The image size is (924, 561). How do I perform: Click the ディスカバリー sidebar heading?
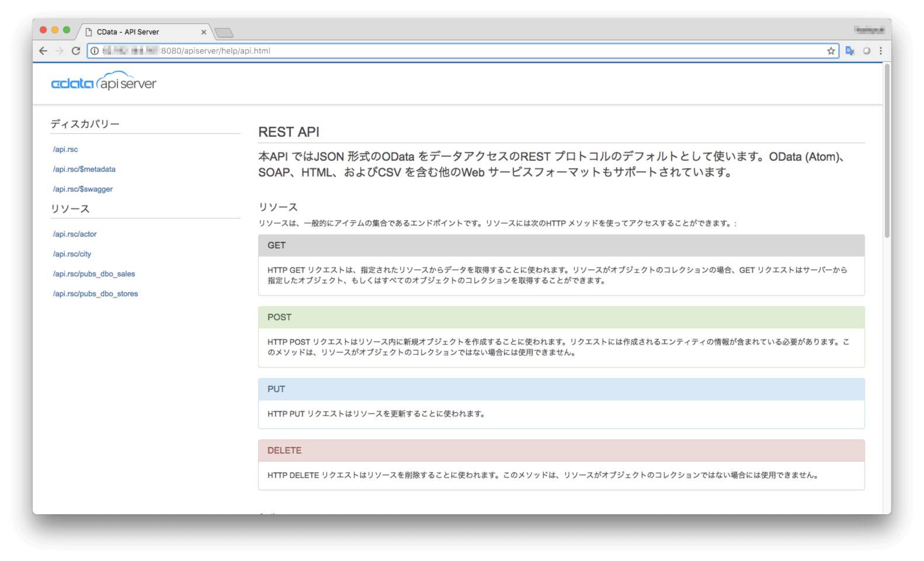coord(85,124)
